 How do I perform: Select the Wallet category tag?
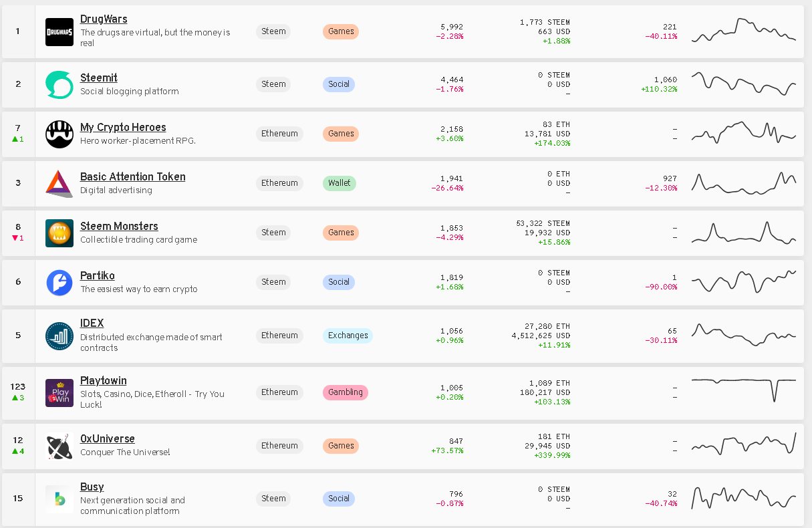point(340,183)
